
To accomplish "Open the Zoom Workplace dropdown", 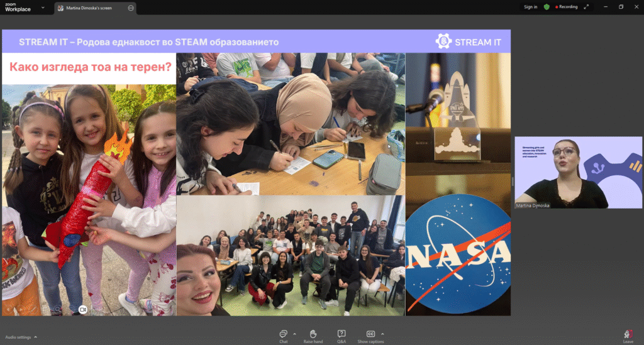I will 43,8.
